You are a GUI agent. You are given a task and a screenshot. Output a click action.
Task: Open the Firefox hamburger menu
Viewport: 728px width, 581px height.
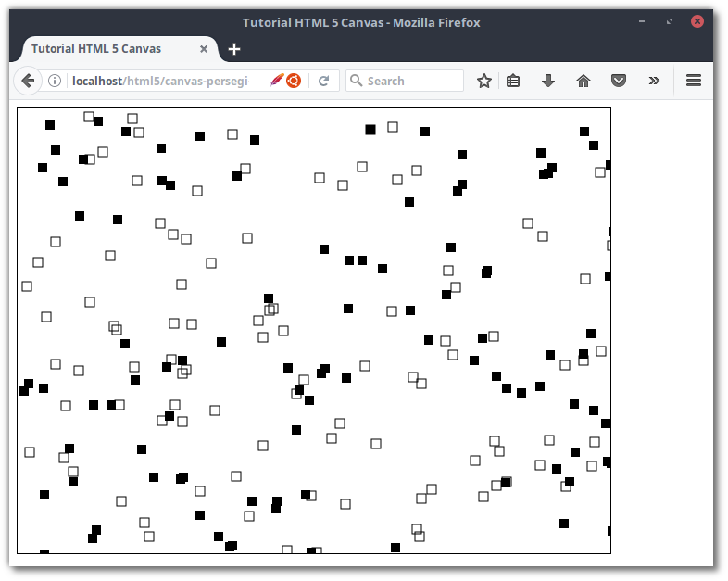click(694, 82)
